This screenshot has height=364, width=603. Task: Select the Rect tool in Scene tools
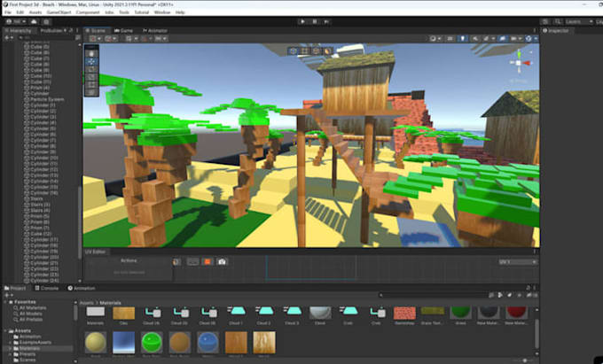click(x=91, y=85)
